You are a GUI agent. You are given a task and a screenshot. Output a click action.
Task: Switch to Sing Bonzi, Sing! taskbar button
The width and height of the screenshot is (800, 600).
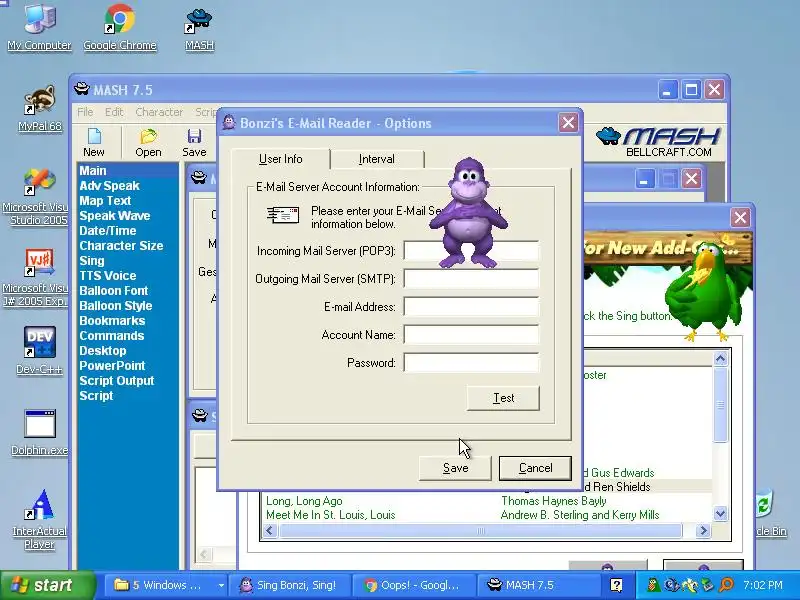pyautogui.click(x=291, y=585)
